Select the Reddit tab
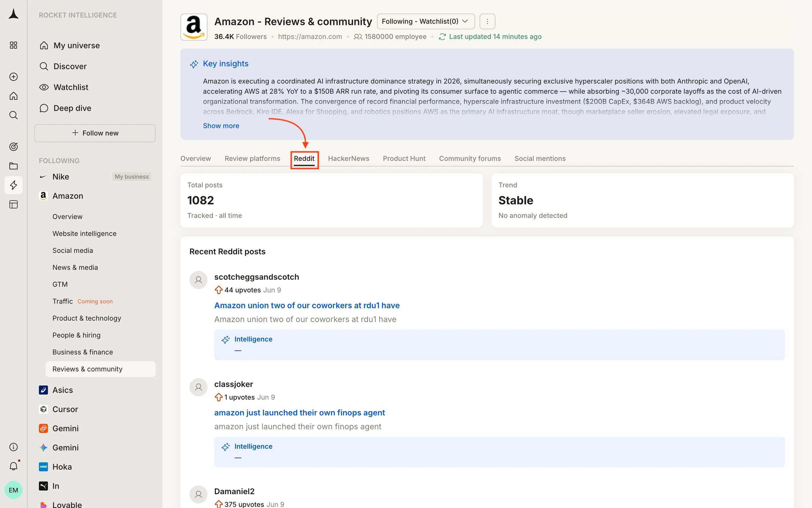812x508 pixels. pos(304,159)
